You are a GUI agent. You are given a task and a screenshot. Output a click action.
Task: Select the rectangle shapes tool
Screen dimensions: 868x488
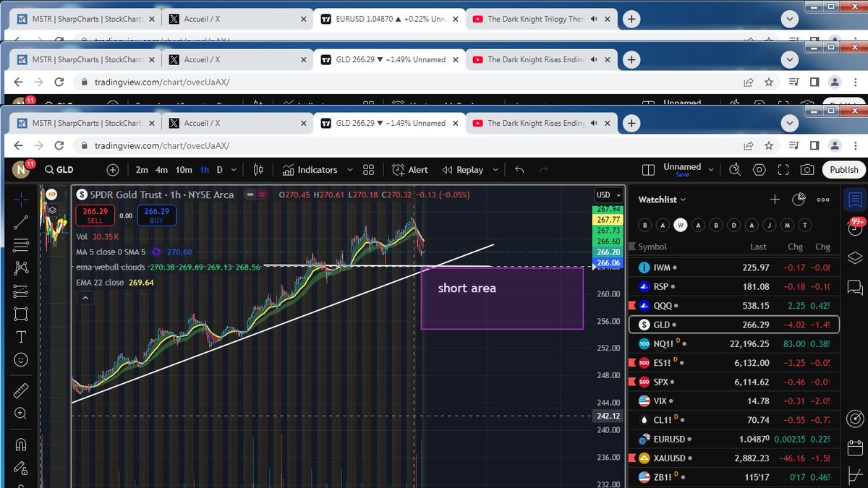click(x=21, y=314)
